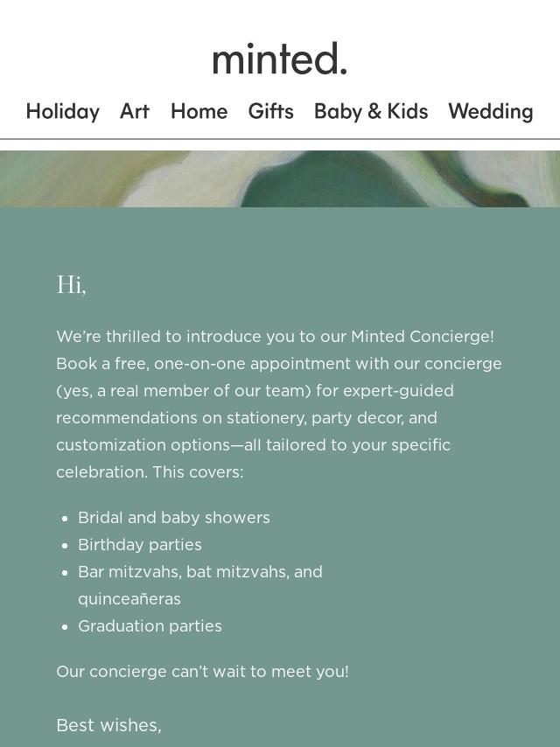This screenshot has height=747, width=560.
Task: Click "Our concierge can't wait to meet you!"
Action: point(202,672)
